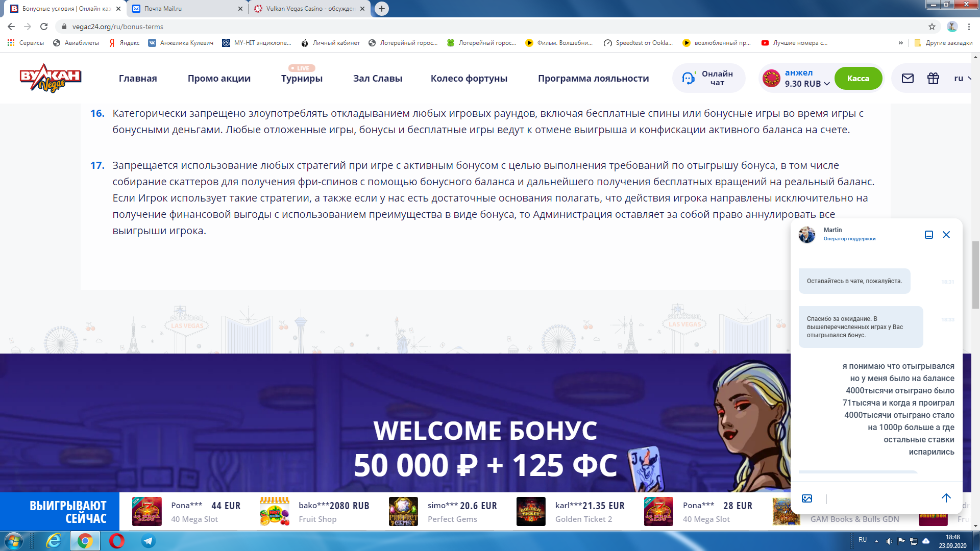Viewport: 980px width, 551px height.
Task: Open the Онлайн чат button
Action: (708, 78)
